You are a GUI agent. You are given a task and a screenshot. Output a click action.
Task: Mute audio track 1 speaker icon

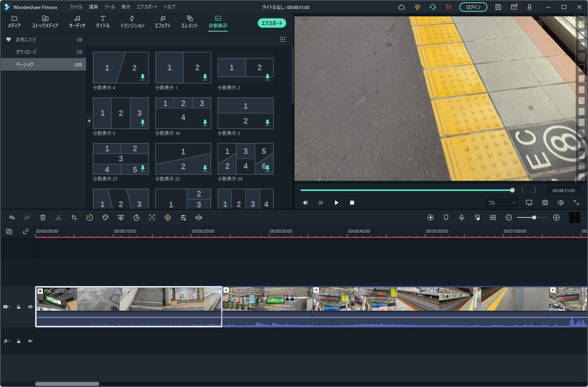30,341
